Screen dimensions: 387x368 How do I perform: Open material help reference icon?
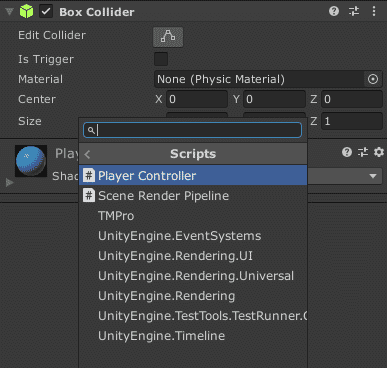click(347, 152)
